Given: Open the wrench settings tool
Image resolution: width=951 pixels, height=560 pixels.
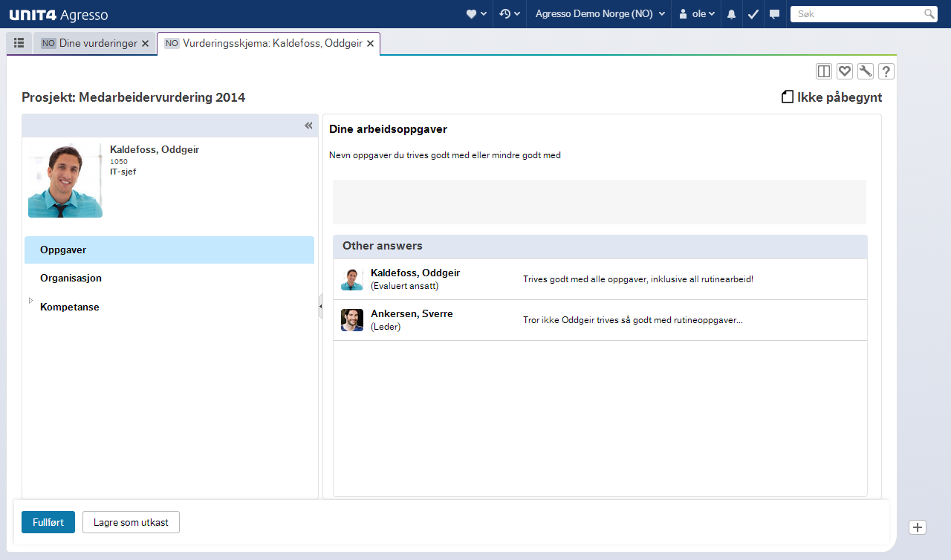Looking at the screenshot, I should (865, 71).
